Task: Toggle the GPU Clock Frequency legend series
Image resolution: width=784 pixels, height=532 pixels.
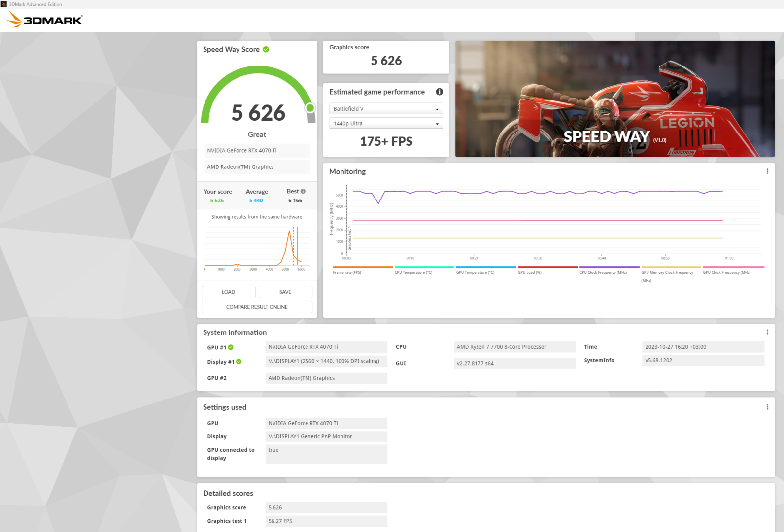Action: tap(733, 270)
